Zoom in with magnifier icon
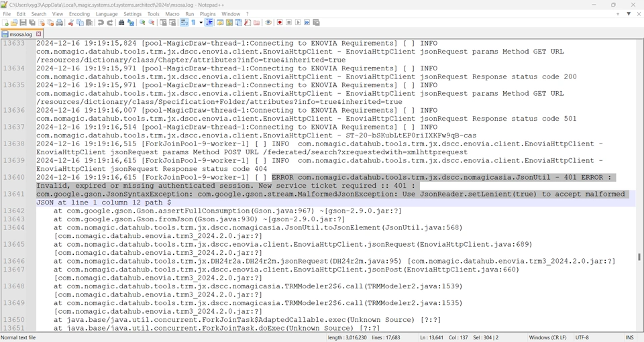Viewport: 644px width, 342px height. [142, 23]
